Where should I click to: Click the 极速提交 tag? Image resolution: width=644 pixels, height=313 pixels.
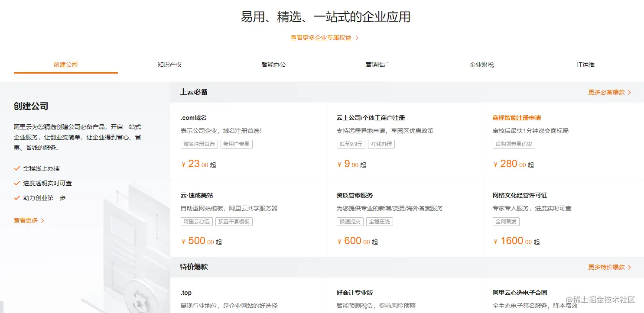pos(350,222)
